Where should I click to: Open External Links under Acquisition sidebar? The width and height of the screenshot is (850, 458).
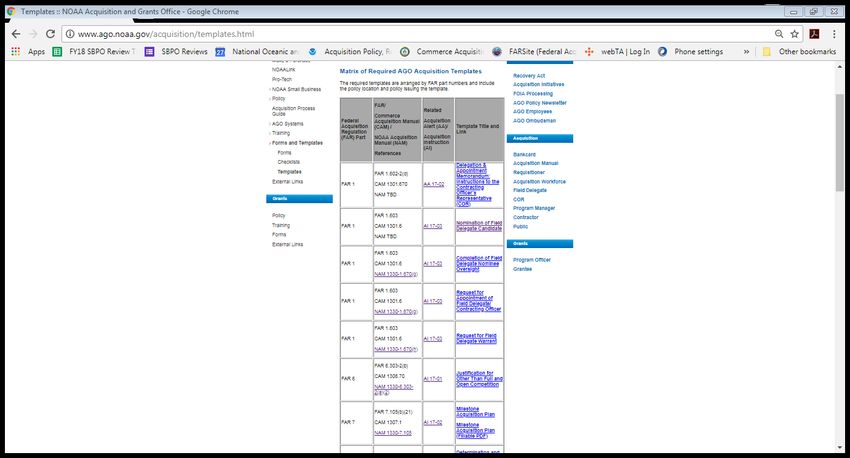click(x=287, y=182)
